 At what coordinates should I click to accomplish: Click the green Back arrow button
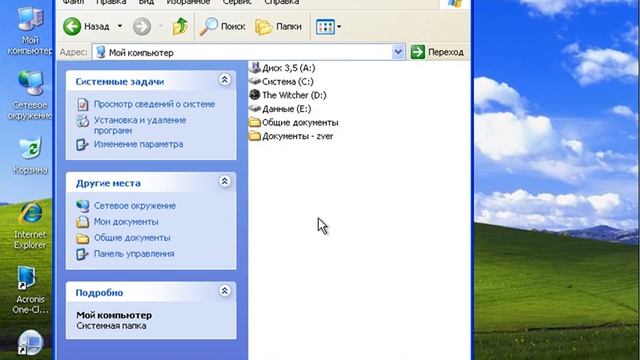click(72, 27)
